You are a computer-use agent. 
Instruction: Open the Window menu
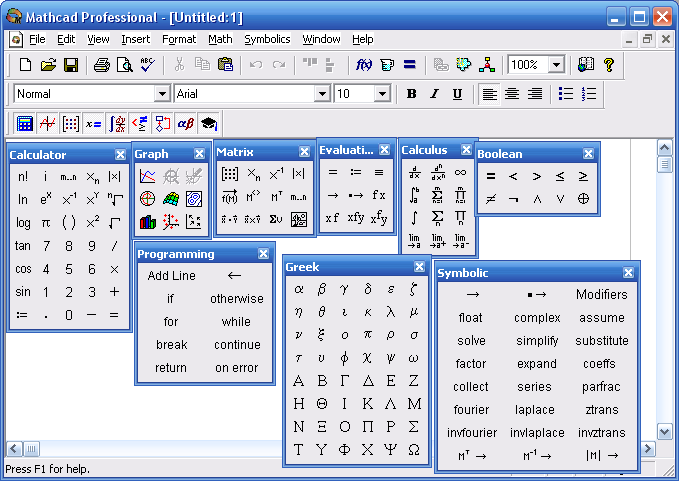321,39
